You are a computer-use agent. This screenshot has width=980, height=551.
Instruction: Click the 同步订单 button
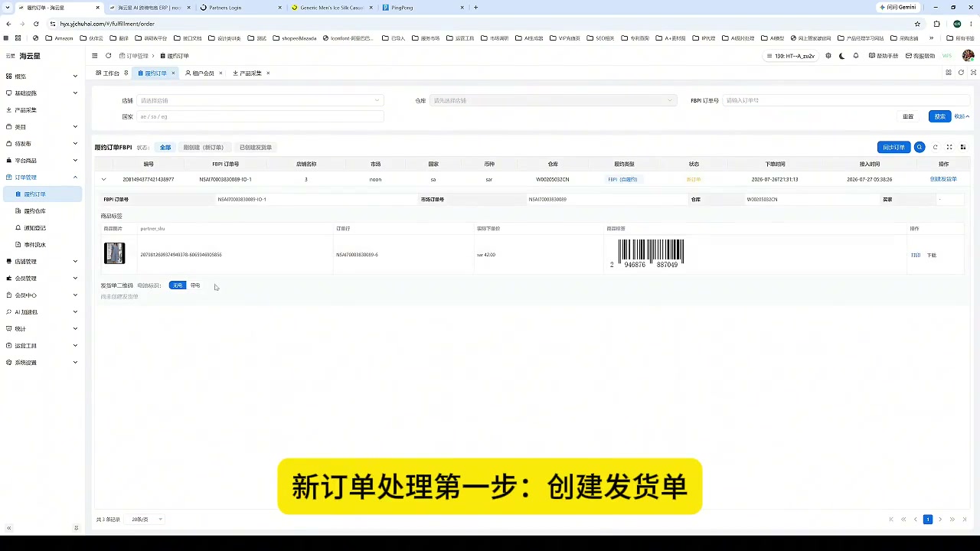[893, 147]
